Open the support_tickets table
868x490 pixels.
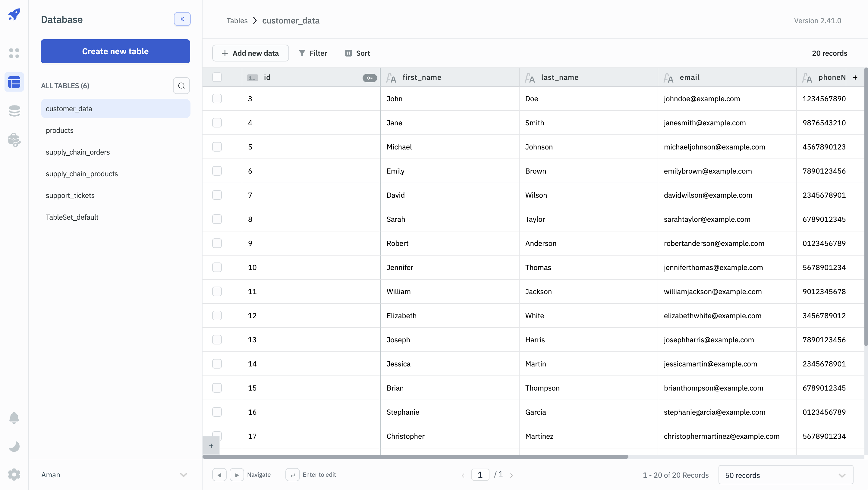(x=70, y=196)
